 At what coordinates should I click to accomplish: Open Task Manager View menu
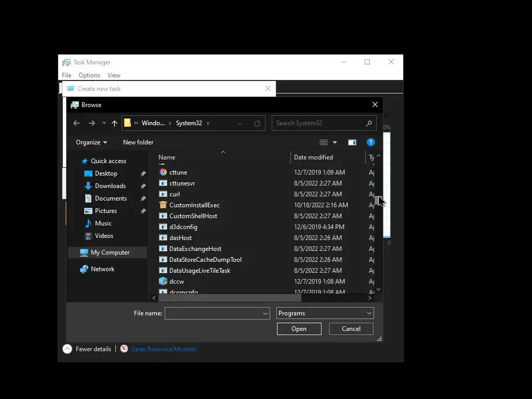pos(114,75)
